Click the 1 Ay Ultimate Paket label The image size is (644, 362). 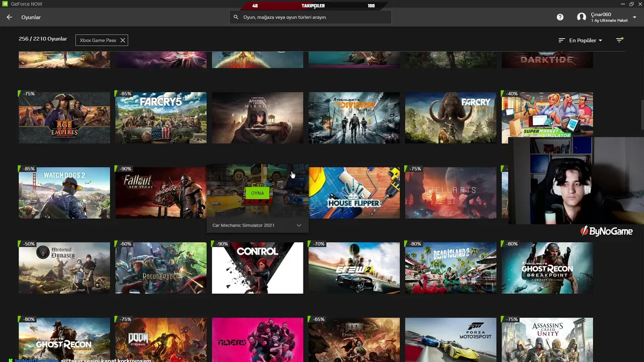(x=609, y=21)
